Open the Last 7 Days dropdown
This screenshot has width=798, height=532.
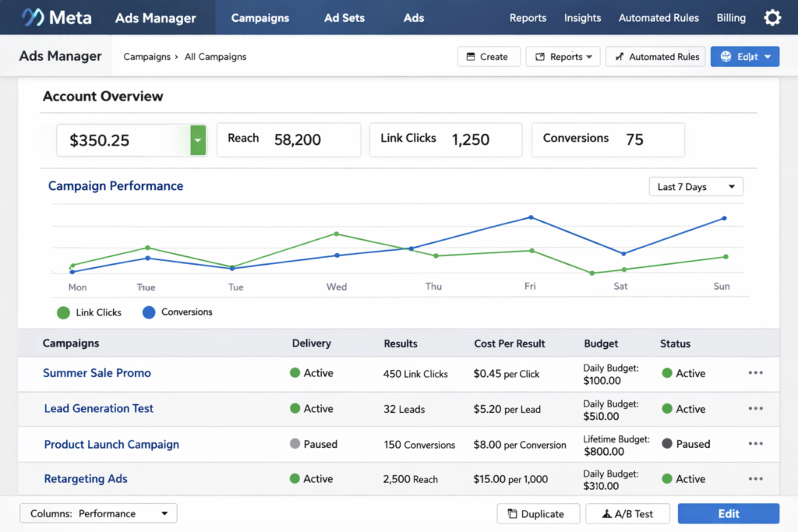coord(695,186)
